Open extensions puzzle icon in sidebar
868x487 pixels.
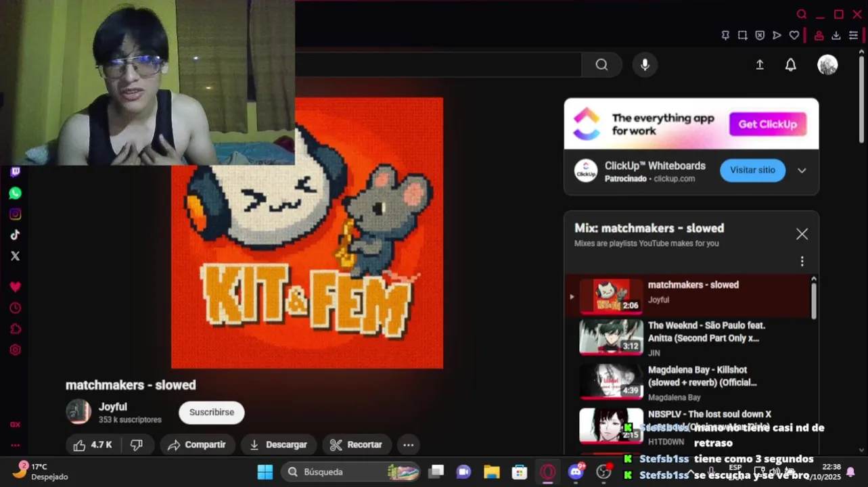point(15,329)
